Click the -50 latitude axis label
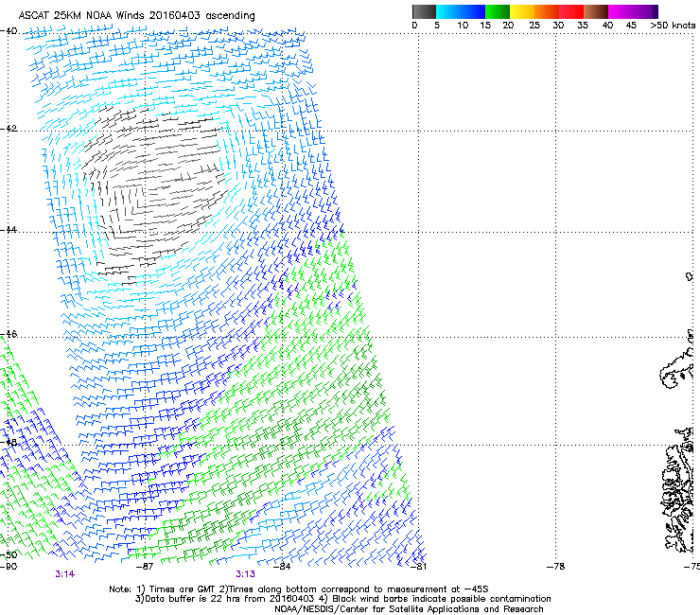700x615 pixels. point(9,555)
